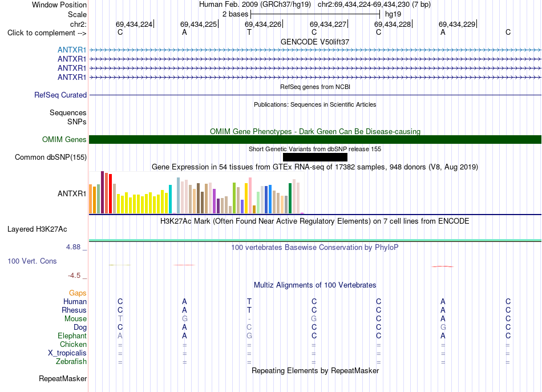Click the Elephant species alignment label
Screen dimensions: 542x392
coord(72,336)
